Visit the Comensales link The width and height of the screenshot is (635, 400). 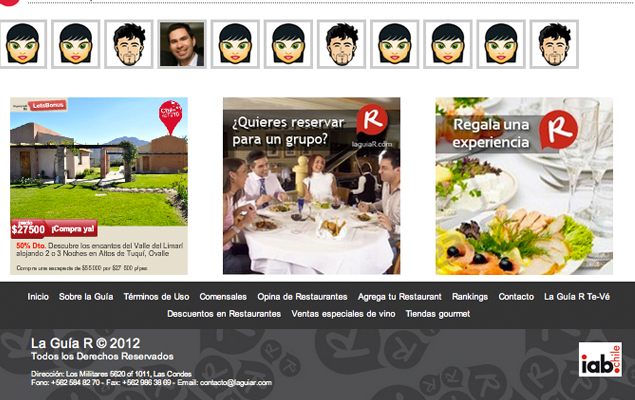click(223, 297)
